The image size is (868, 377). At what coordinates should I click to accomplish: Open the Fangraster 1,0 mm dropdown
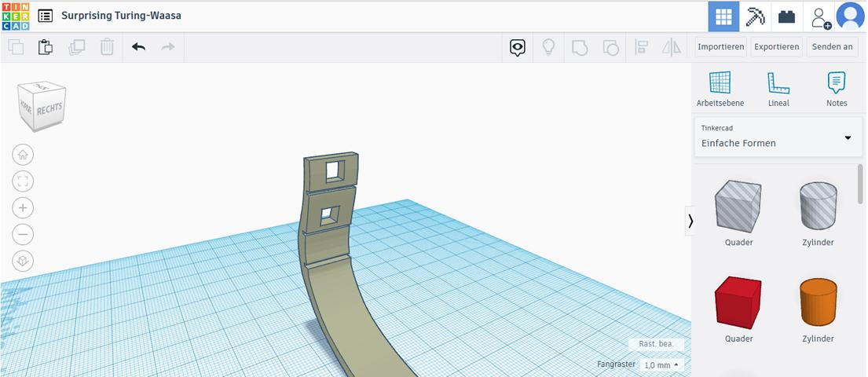(661, 365)
